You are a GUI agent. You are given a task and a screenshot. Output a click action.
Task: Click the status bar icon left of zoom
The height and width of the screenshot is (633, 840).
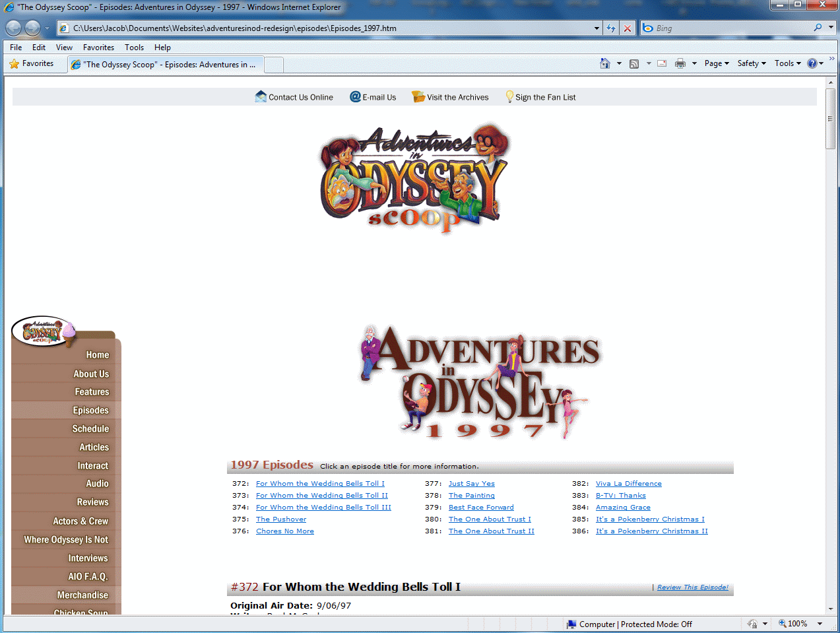(x=753, y=624)
